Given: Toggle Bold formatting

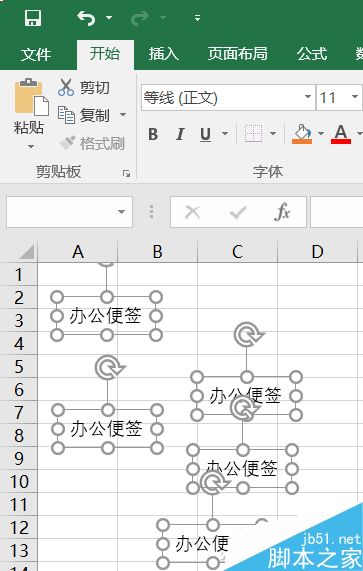Looking at the screenshot, I should (153, 134).
